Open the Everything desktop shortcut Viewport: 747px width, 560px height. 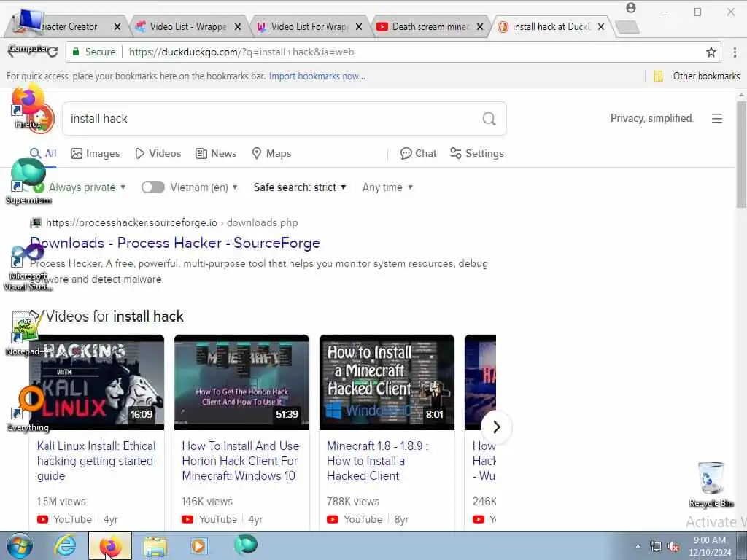[28, 409]
